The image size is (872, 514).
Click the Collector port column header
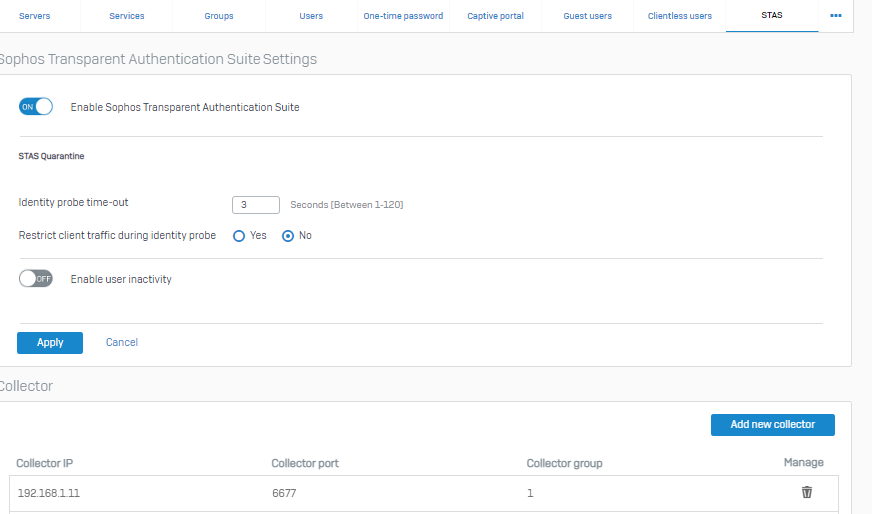(x=305, y=463)
